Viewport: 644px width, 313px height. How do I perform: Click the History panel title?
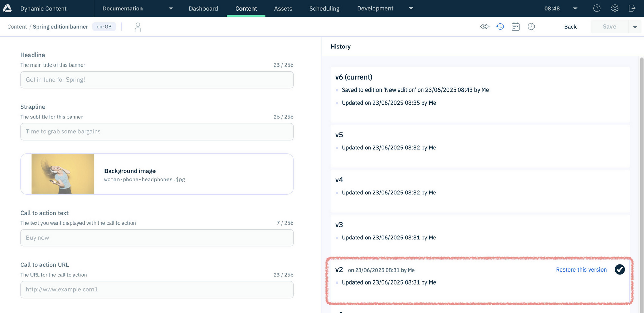340,46
